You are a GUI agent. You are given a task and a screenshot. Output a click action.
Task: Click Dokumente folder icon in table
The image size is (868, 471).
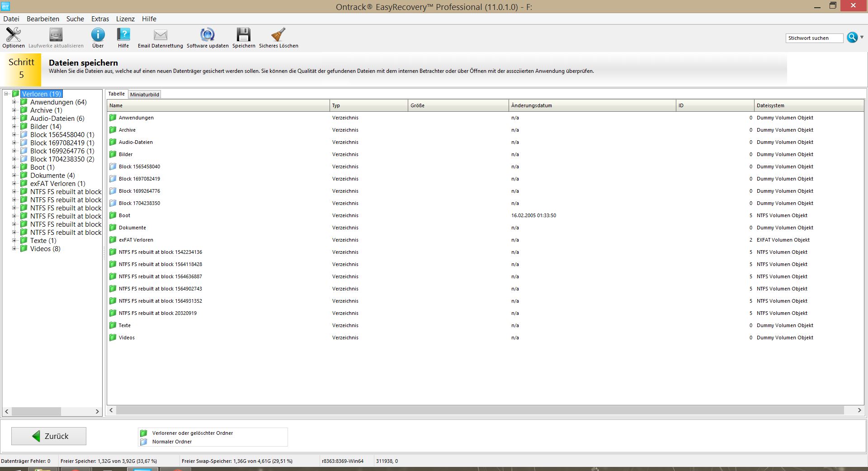click(x=113, y=228)
